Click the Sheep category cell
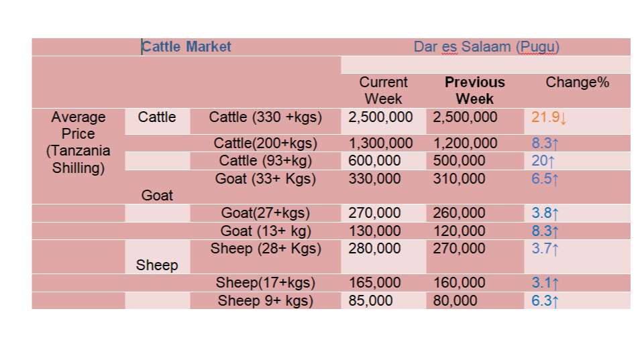The width and height of the screenshot is (644, 362). point(157,265)
